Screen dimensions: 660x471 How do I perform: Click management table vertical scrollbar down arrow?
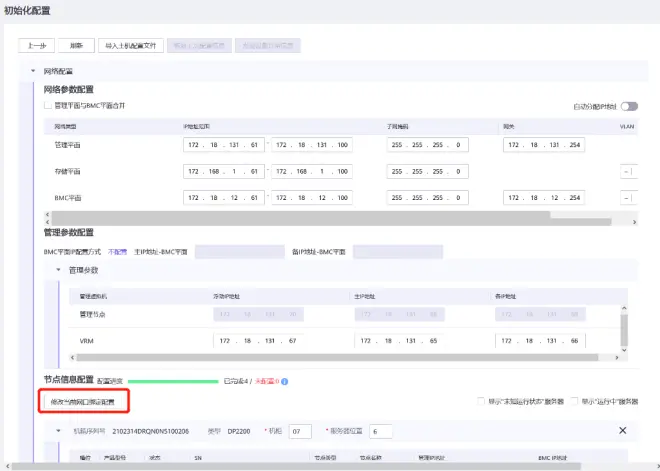tap(624, 350)
